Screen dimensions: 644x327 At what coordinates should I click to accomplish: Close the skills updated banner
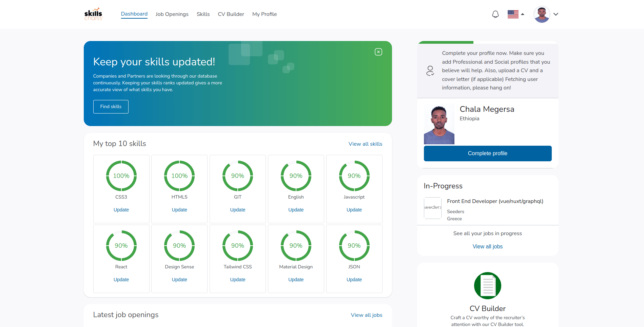click(378, 52)
